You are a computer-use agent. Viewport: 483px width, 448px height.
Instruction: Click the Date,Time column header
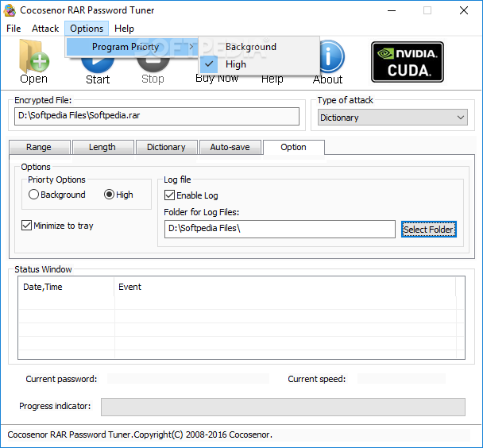pyautogui.click(x=66, y=287)
